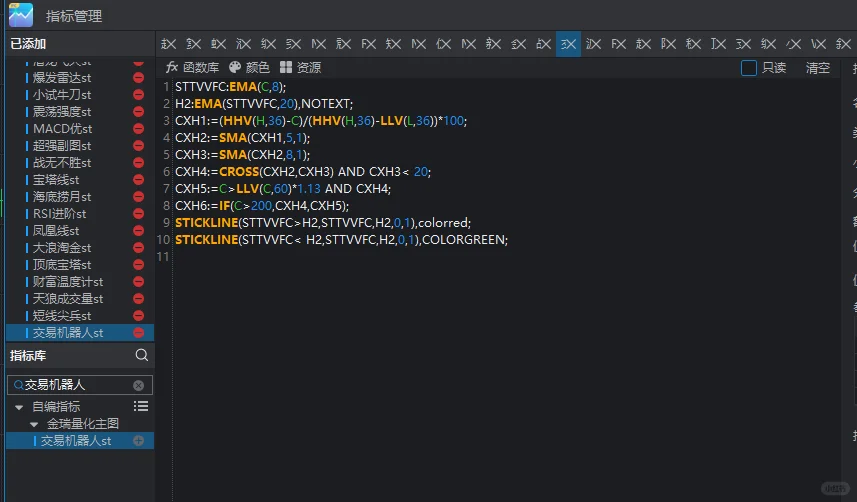This screenshot has height=502, width=857.
Task: Select the highlighted active editor tab
Action: click(568, 44)
